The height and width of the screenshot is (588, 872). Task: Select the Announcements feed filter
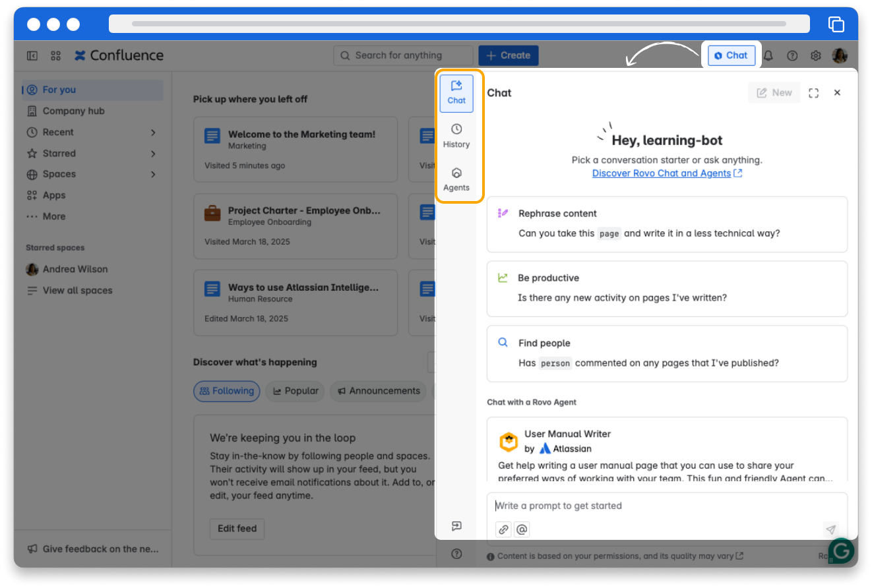click(379, 392)
